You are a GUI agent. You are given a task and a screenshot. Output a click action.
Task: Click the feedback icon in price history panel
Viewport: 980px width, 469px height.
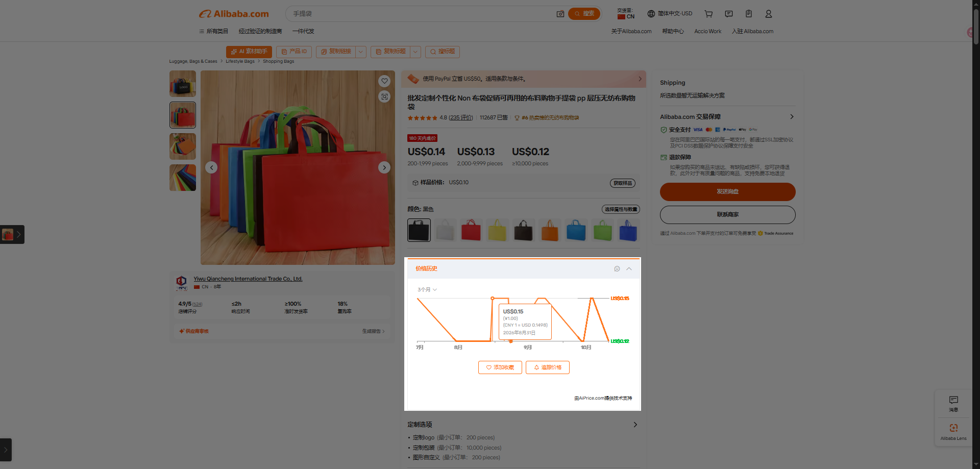(x=617, y=269)
